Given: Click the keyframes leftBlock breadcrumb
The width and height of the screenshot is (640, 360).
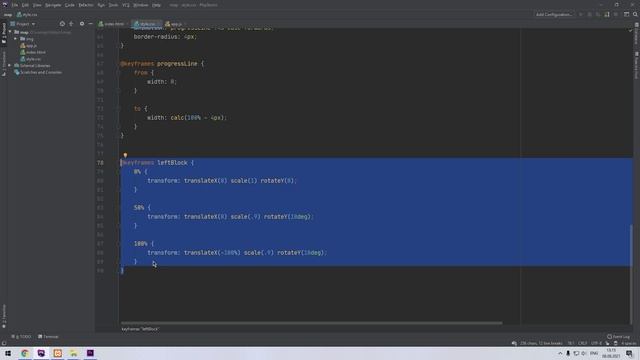Looking at the screenshot, I should pos(140,329).
